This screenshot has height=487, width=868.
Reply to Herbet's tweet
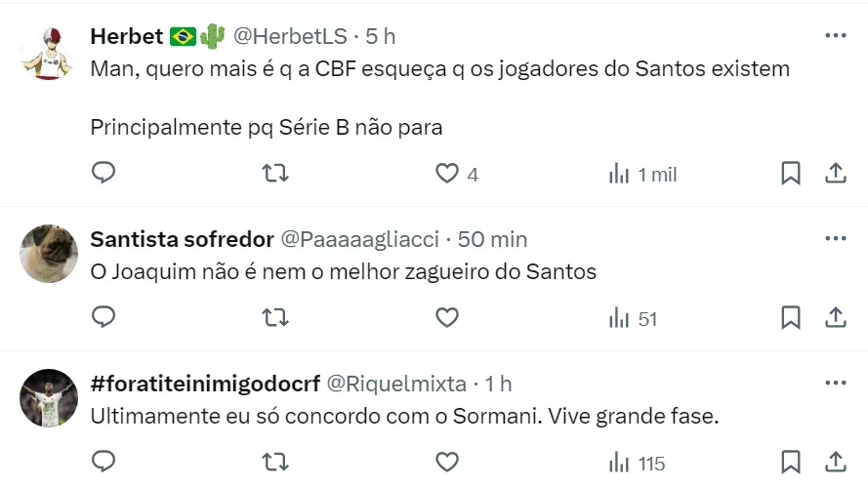103,174
